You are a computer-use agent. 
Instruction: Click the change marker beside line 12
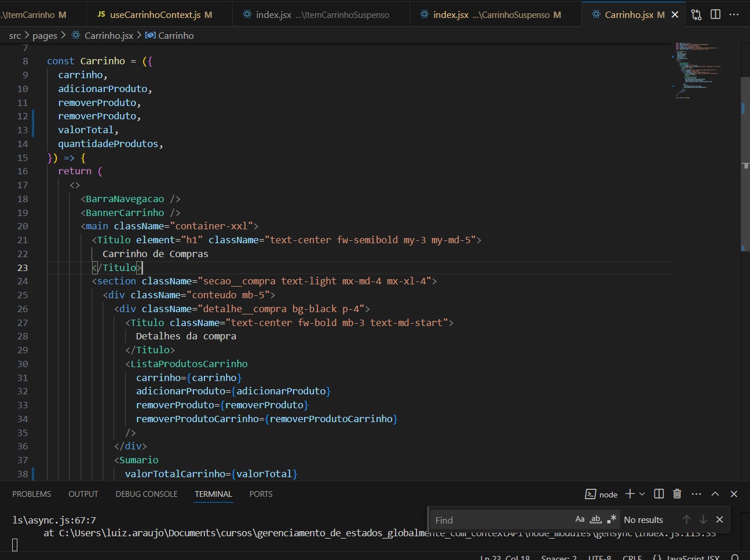point(33,116)
